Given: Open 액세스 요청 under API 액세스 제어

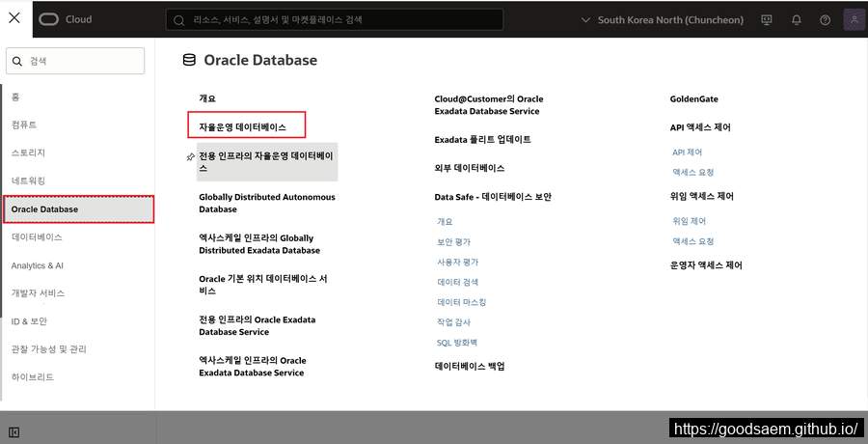Looking at the screenshot, I should pos(693,172).
